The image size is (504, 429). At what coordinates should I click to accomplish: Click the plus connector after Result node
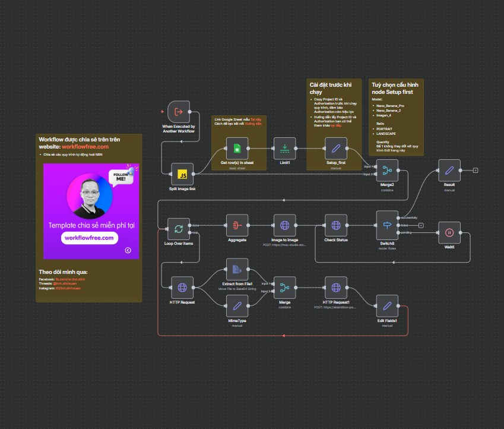click(x=476, y=171)
